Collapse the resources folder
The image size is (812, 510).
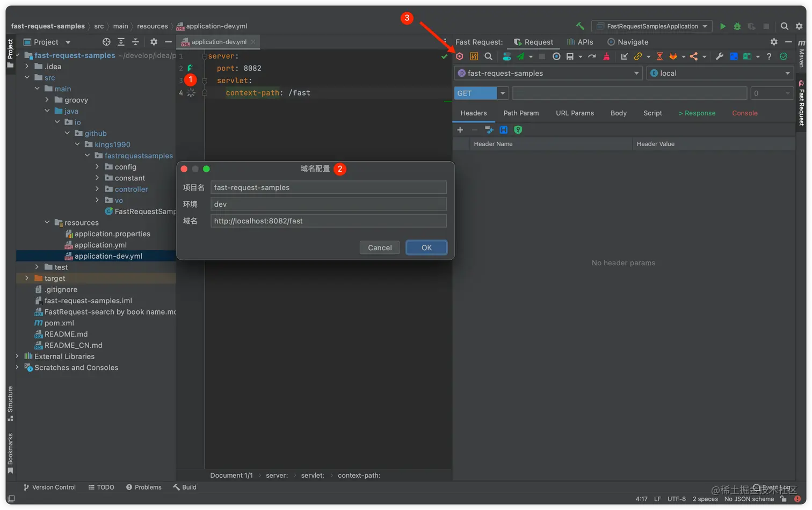pos(47,222)
